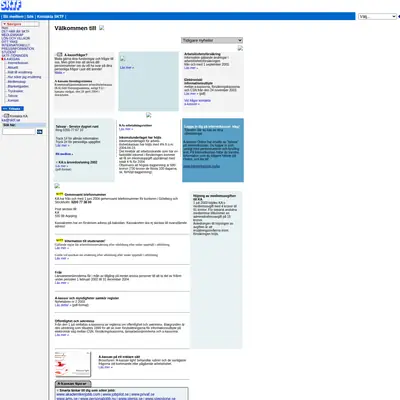
Task: Open the 'Tidigare nyheter' dropdown
Action: coord(212,40)
